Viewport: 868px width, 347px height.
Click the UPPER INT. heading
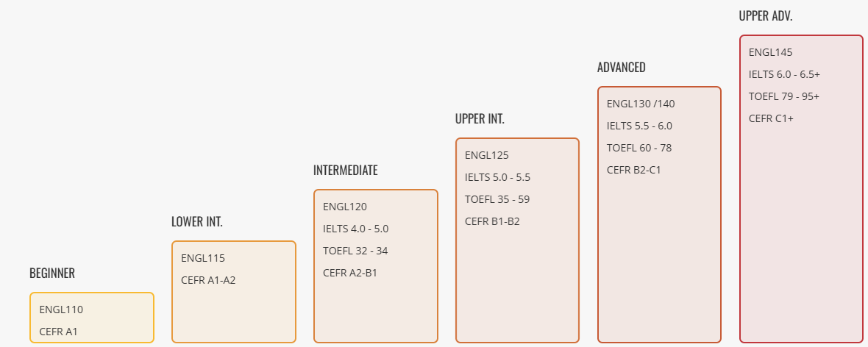[480, 119]
